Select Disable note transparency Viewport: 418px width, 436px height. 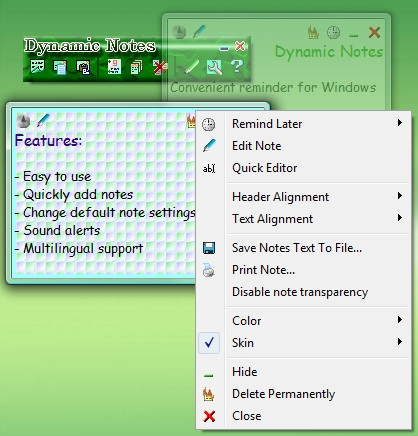(303, 292)
